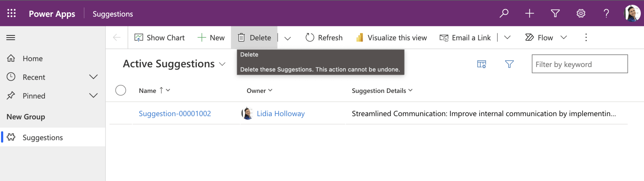This screenshot has width=644, height=181.
Task: Open the user profile avatar
Action: 632,13
